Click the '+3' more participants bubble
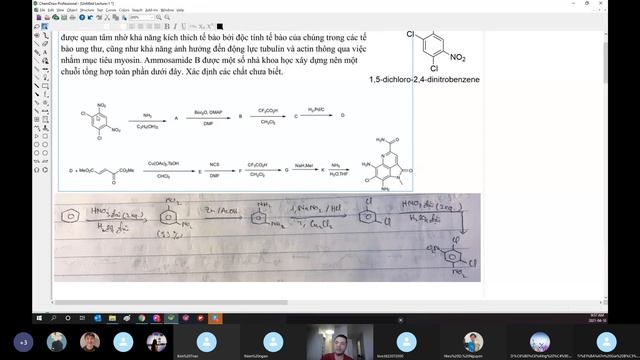640x360 pixels. pyautogui.click(x=23, y=342)
